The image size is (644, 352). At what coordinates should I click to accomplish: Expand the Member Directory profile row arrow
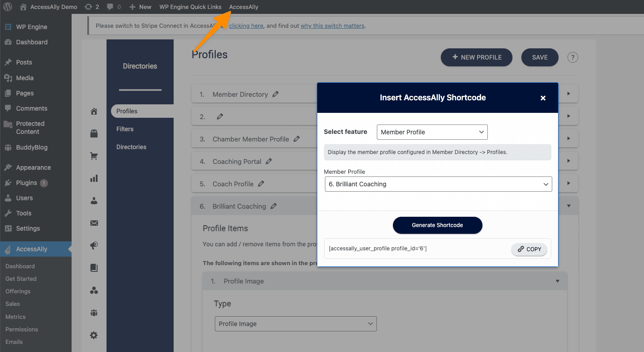point(569,94)
